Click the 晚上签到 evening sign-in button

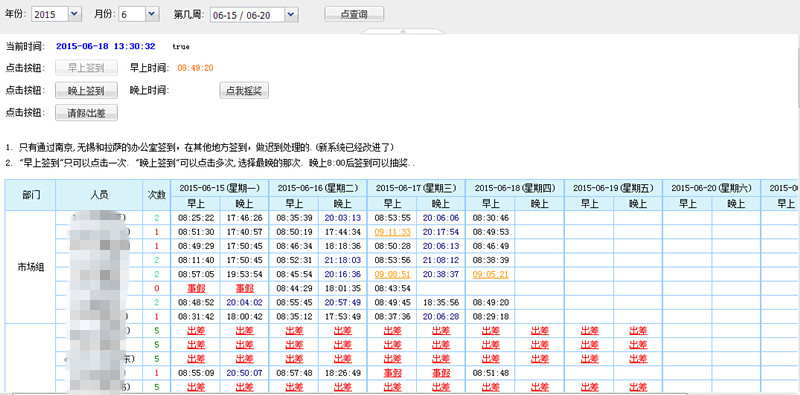point(86,90)
